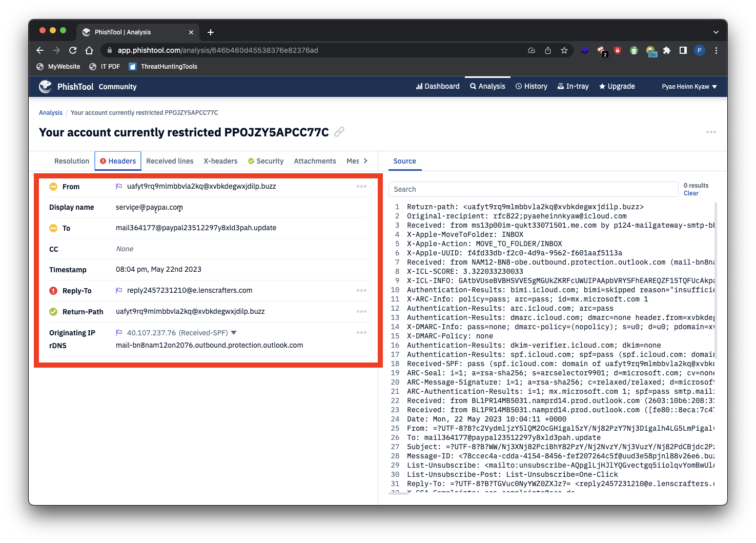Screen dimensions: 756x543
Task: Select the display name service@paypal.com text
Action: point(149,208)
